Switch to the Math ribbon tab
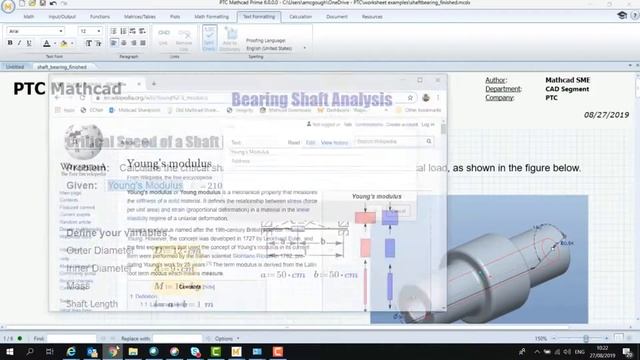Image resolution: width=640 pixels, height=360 pixels. tap(29, 17)
